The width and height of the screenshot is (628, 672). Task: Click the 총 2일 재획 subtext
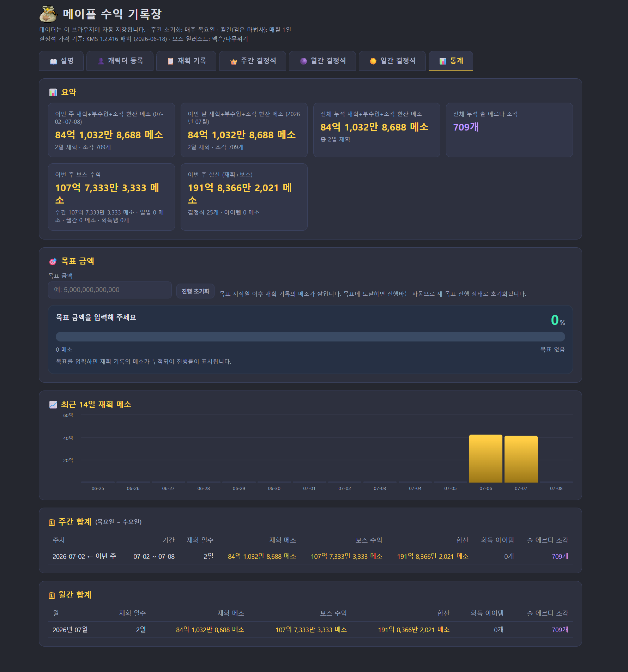click(335, 140)
